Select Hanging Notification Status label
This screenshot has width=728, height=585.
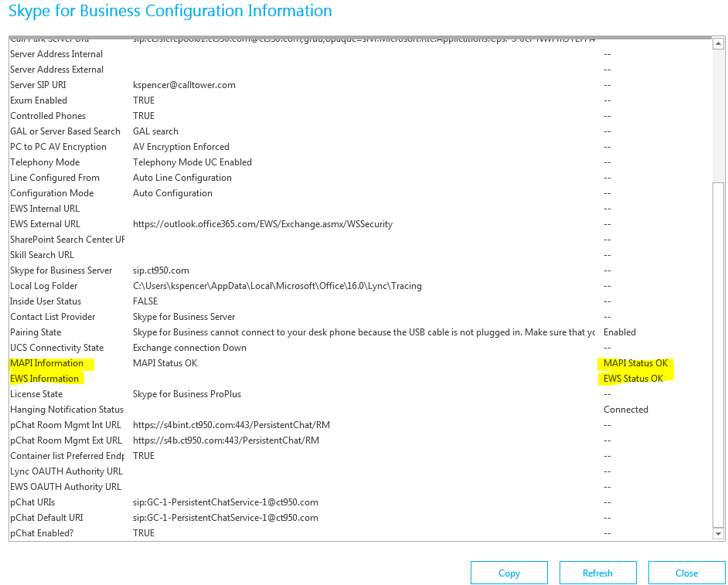tap(67, 409)
